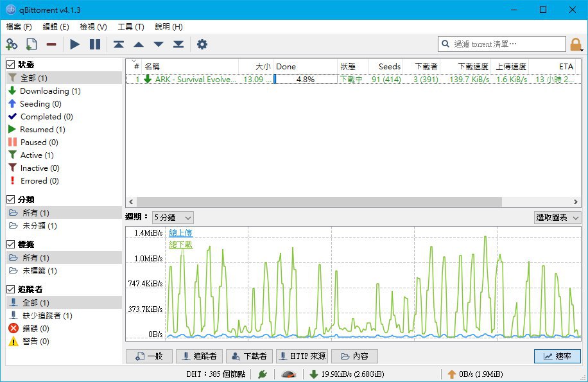This screenshot has height=382, width=588.
Task: Click the DHT：385 個節點 status text
Action: pyautogui.click(x=216, y=374)
